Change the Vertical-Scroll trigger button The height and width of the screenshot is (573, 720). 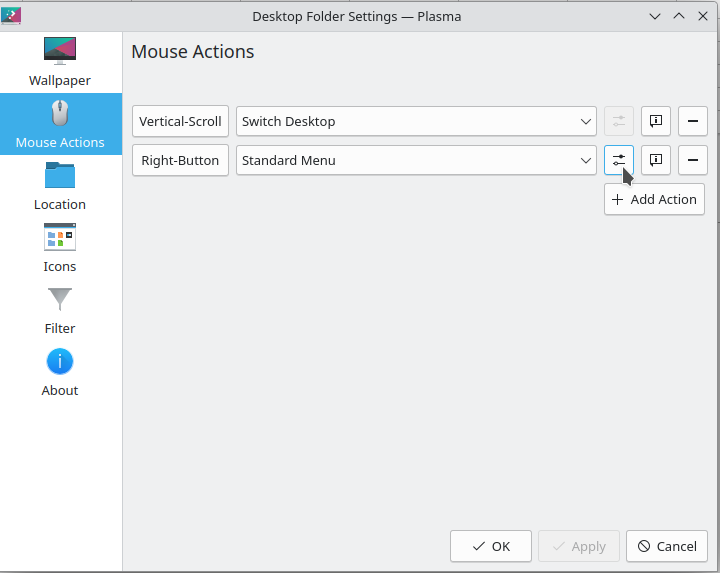(x=180, y=121)
